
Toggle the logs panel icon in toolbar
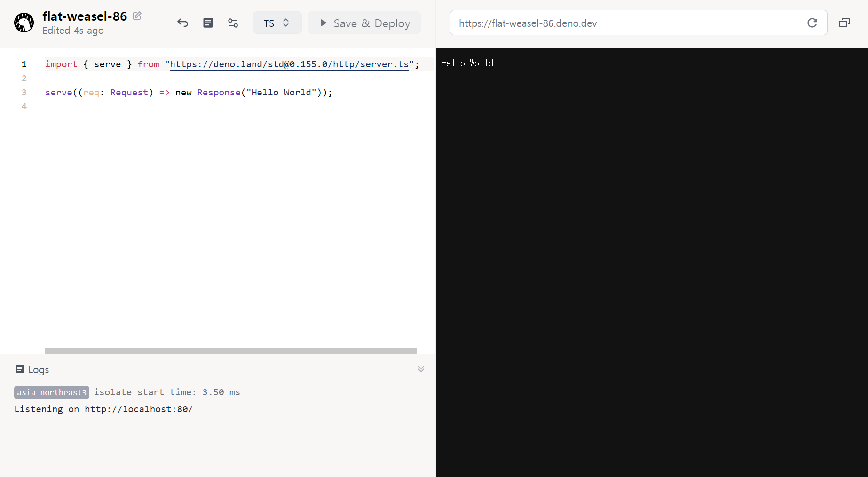[208, 23]
